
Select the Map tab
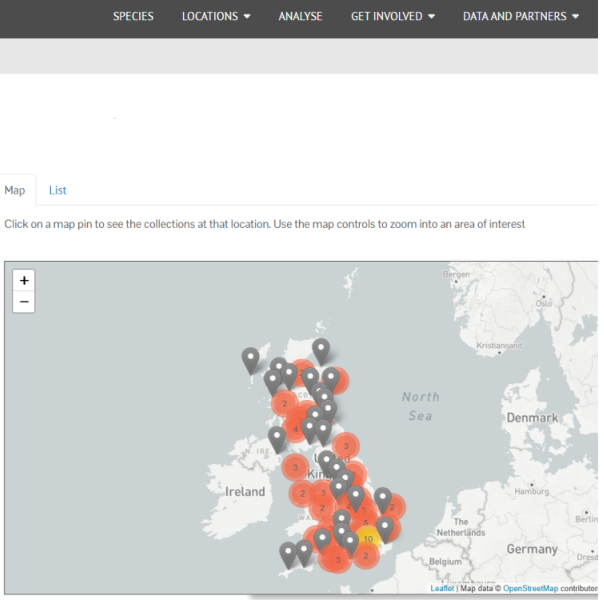[15, 190]
